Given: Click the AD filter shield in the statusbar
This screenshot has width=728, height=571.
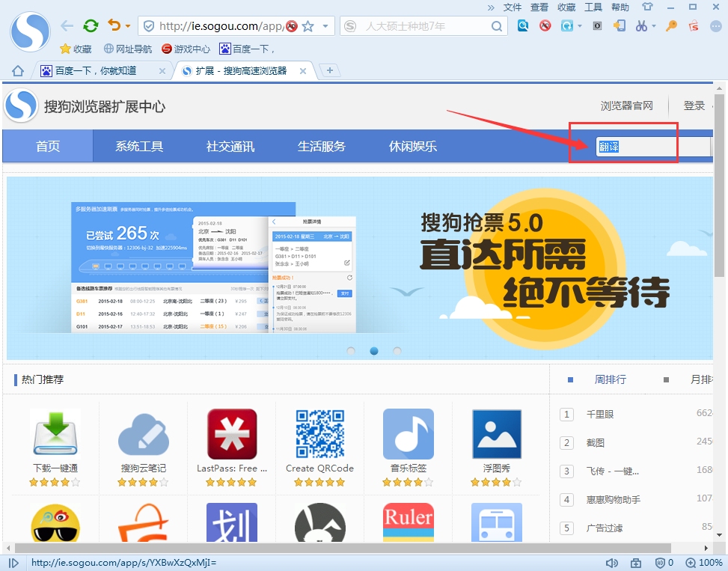Looking at the screenshot, I should coord(659,563).
